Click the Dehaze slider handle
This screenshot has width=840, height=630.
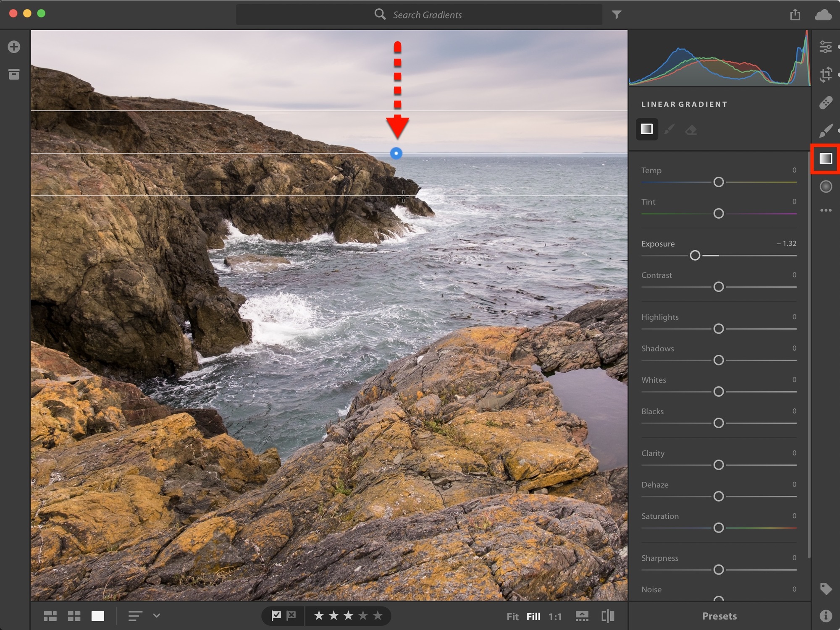pos(719,496)
